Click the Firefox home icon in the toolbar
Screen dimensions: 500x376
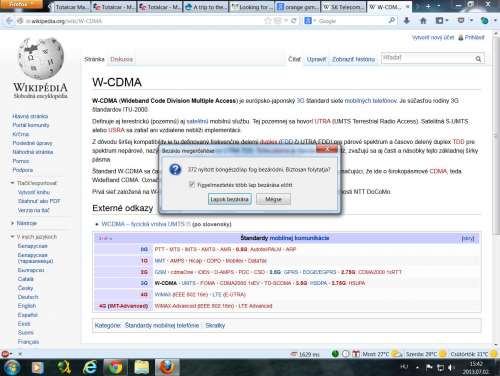(x=423, y=21)
